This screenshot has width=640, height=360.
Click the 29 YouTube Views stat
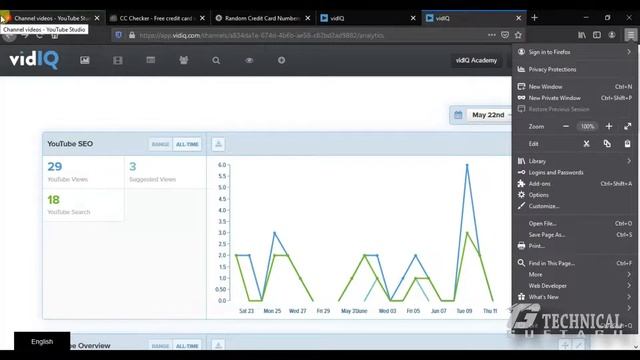83,172
